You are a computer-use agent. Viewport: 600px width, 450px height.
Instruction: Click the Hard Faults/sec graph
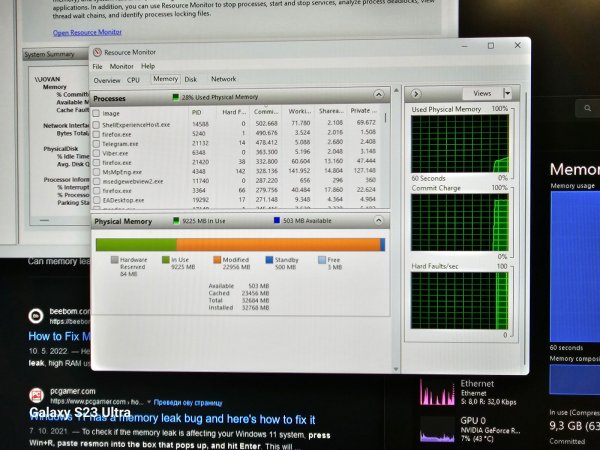click(x=460, y=301)
